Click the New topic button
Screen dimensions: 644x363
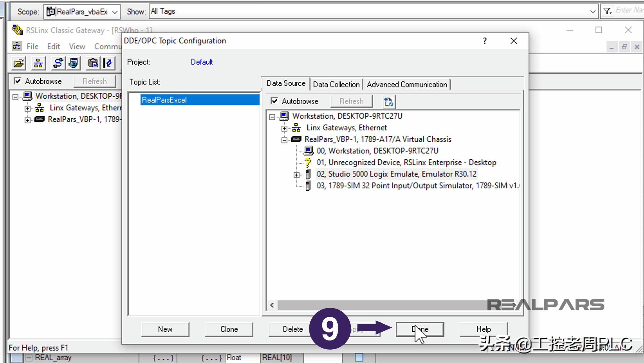click(x=165, y=329)
